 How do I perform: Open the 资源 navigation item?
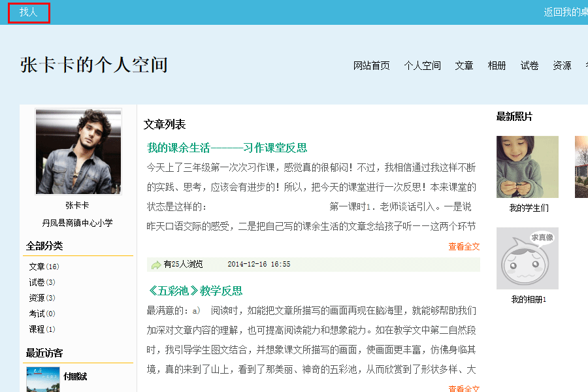pyautogui.click(x=562, y=65)
